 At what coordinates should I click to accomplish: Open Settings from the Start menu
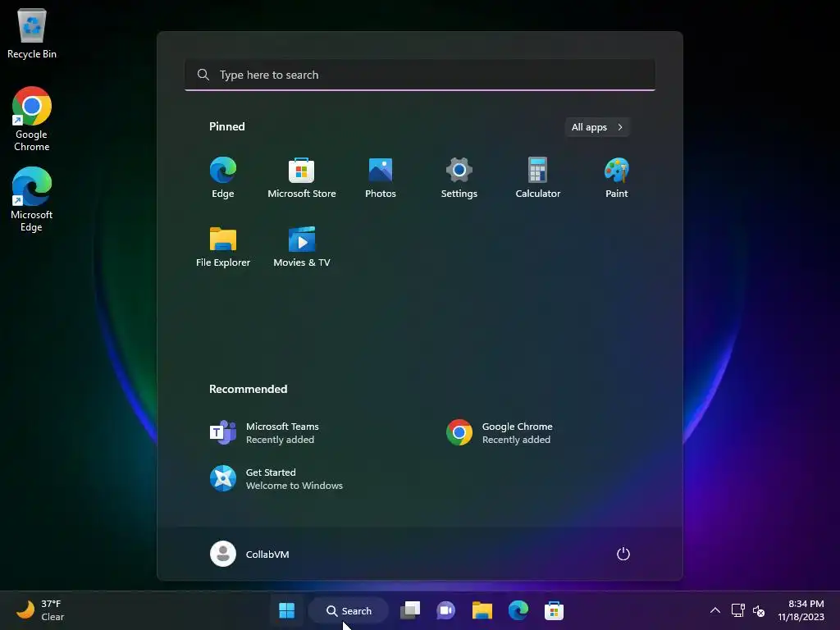coord(459,178)
